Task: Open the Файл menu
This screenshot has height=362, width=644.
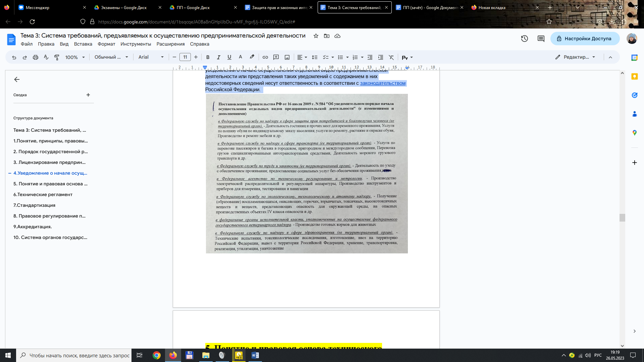Action: 27,44
